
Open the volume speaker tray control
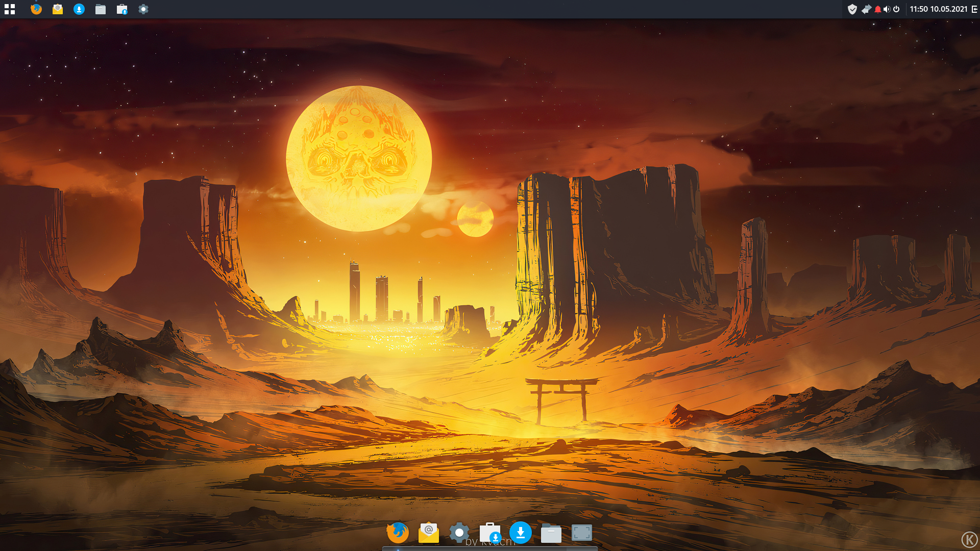point(887,9)
